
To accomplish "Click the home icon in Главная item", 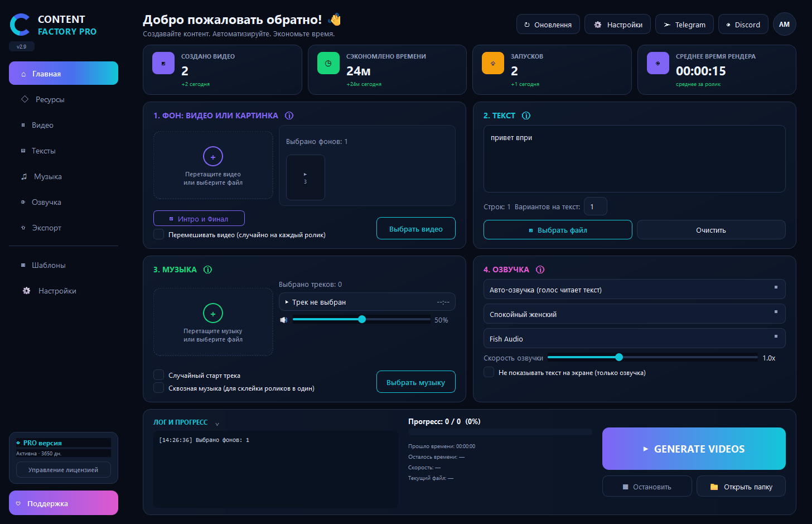I will (23, 74).
